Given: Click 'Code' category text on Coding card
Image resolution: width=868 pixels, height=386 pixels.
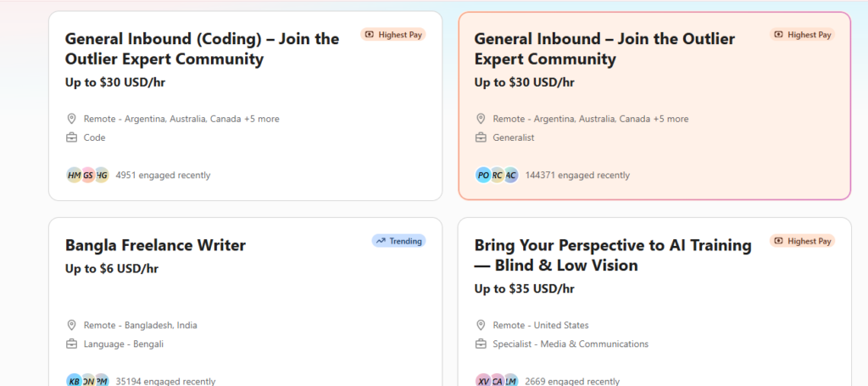Looking at the screenshot, I should pos(95,138).
